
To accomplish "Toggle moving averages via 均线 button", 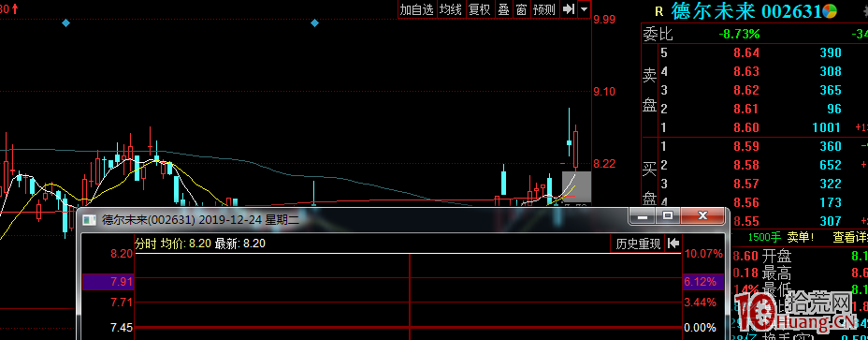I will point(451,8).
